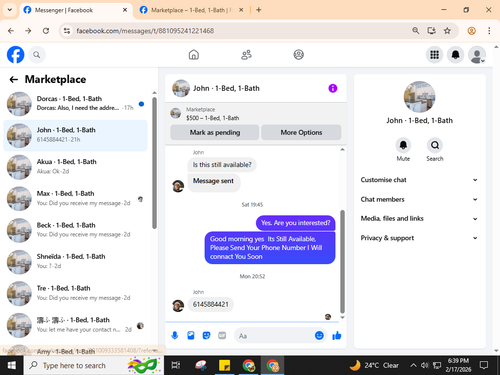The image size is (500, 375).
Task: Click the conversation list scrollbar
Action: (154, 163)
